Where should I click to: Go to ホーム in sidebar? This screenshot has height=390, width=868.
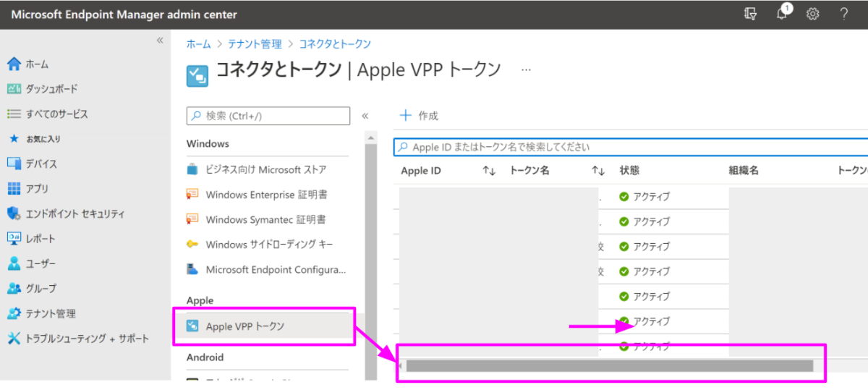(38, 64)
